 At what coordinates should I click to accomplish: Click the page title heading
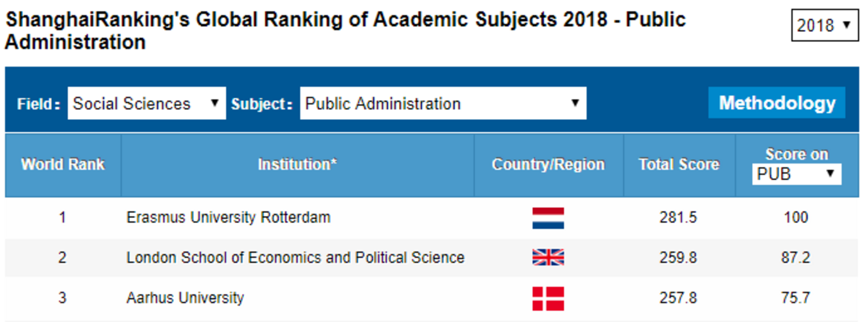point(345,30)
